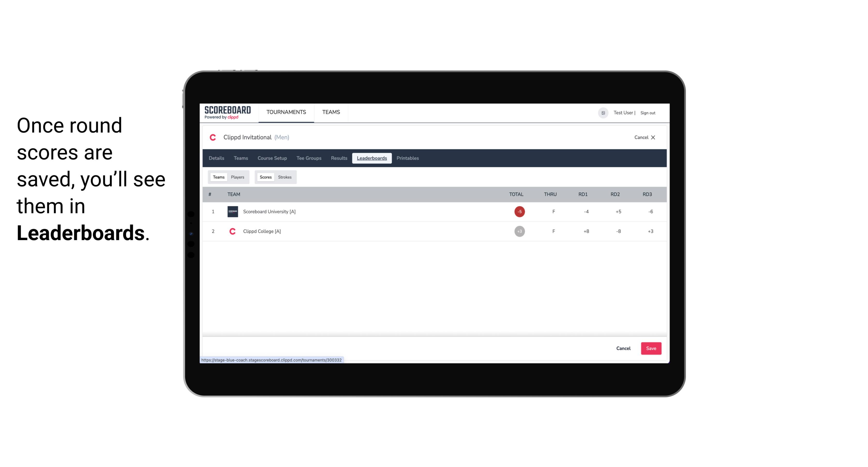This screenshot has height=467, width=868.
Task: Toggle to Players leaderboard view
Action: [238, 177]
